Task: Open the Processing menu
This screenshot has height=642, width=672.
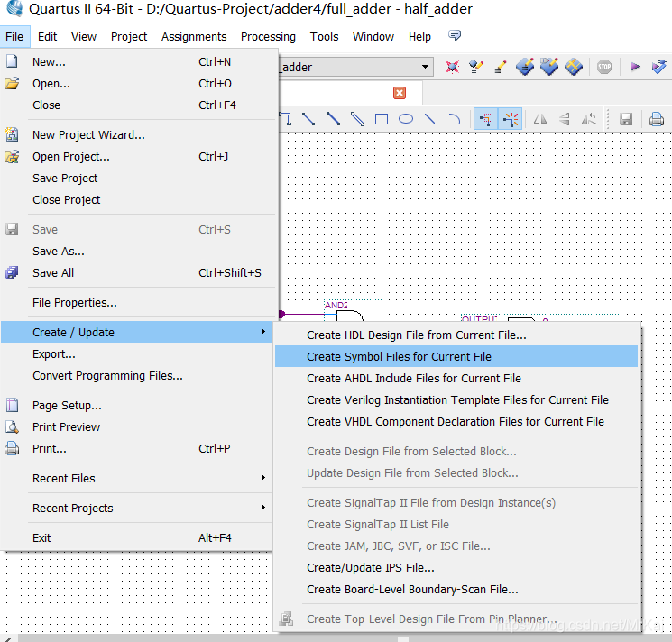Action: tap(268, 36)
